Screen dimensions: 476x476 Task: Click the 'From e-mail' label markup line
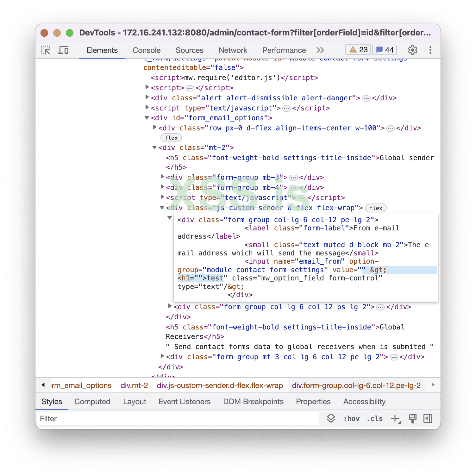[x=288, y=232]
